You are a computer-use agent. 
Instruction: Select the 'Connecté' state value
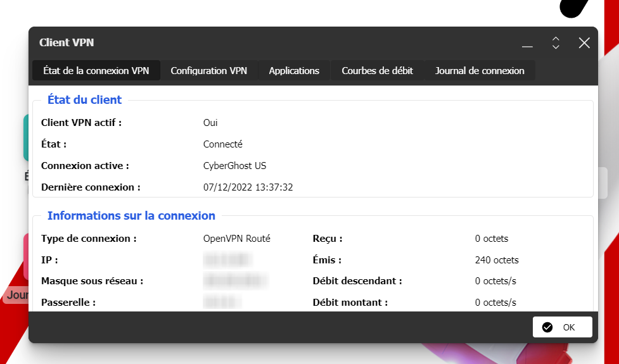pos(222,144)
